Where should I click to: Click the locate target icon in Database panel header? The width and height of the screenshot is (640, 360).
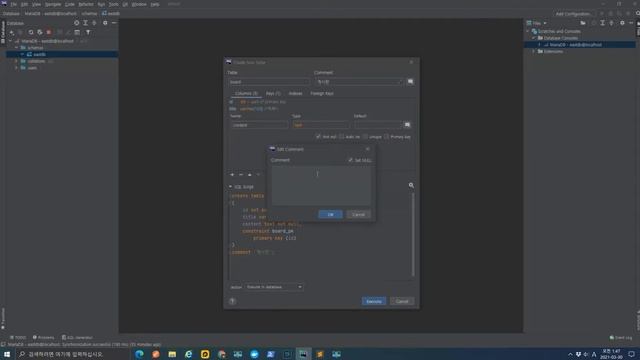[76, 23]
